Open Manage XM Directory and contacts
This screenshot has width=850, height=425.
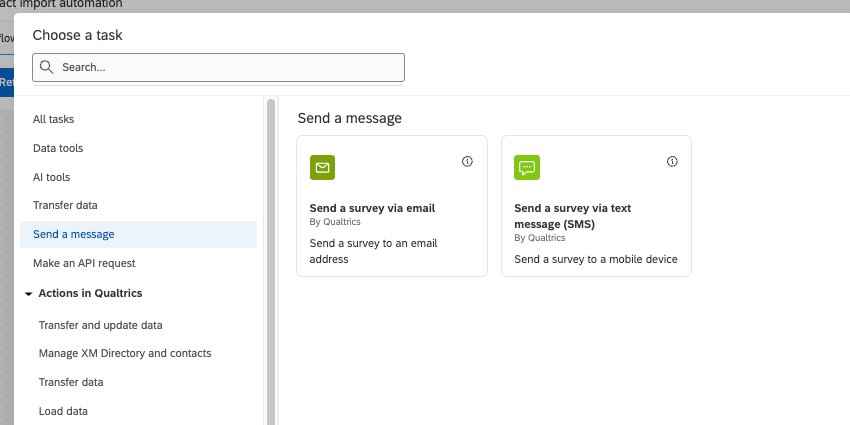point(125,353)
